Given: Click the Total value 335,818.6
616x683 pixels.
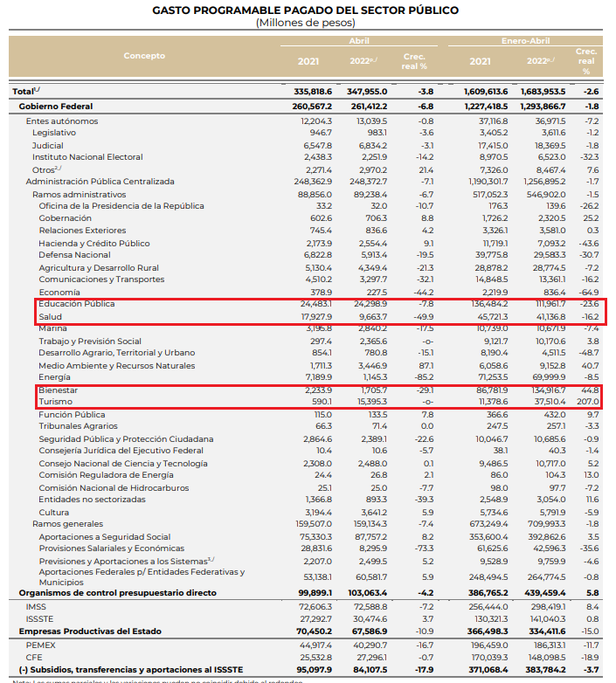Looking at the screenshot, I should click(x=315, y=91).
